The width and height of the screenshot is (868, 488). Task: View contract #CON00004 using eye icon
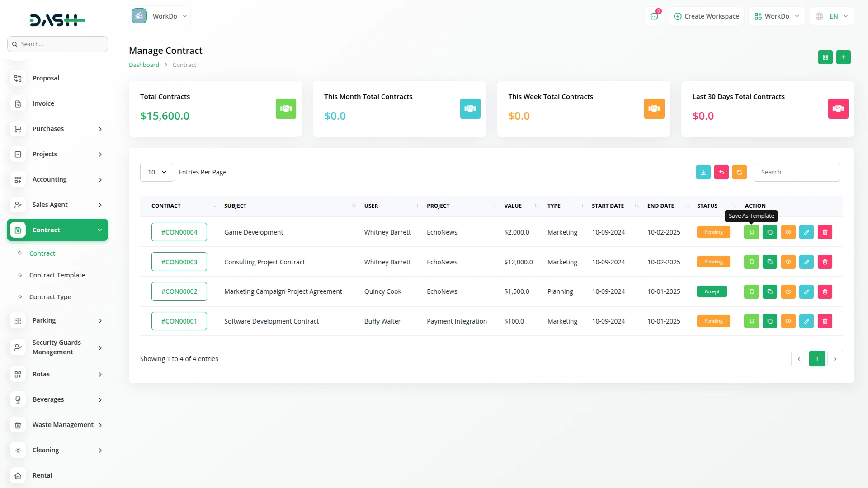pyautogui.click(x=788, y=232)
